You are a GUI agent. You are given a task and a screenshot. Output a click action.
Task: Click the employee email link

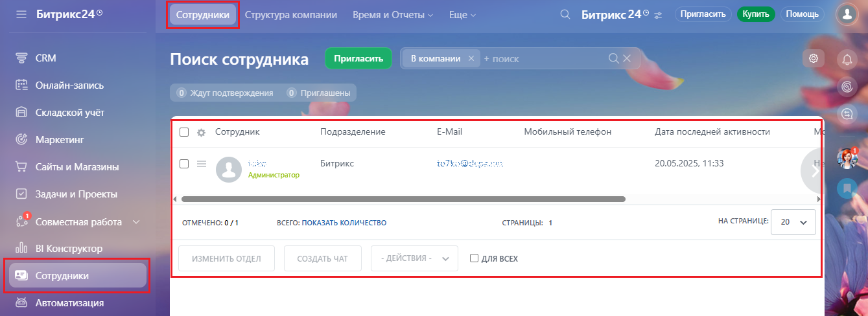point(471,164)
